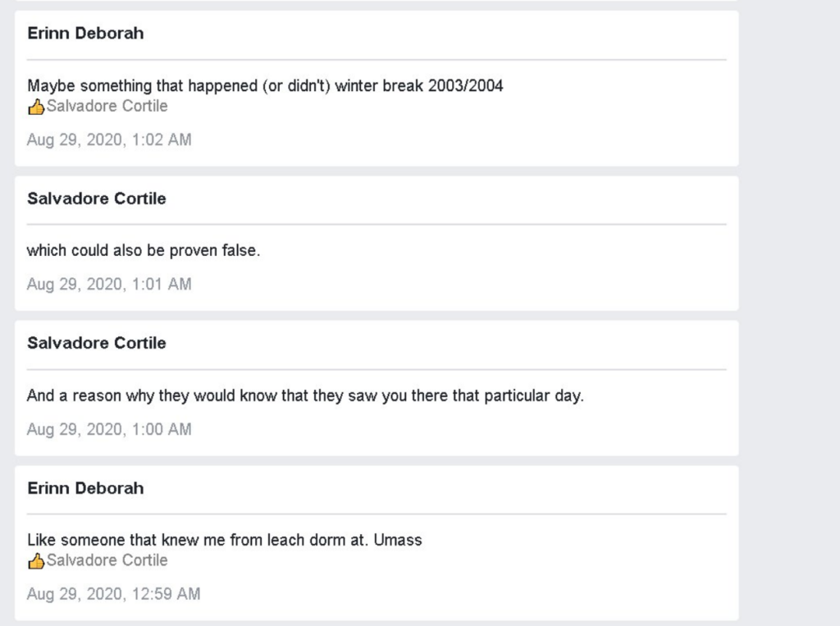Click Salvadore Cortile reaction name under winter break message
The image size is (840, 626).
pos(107,106)
